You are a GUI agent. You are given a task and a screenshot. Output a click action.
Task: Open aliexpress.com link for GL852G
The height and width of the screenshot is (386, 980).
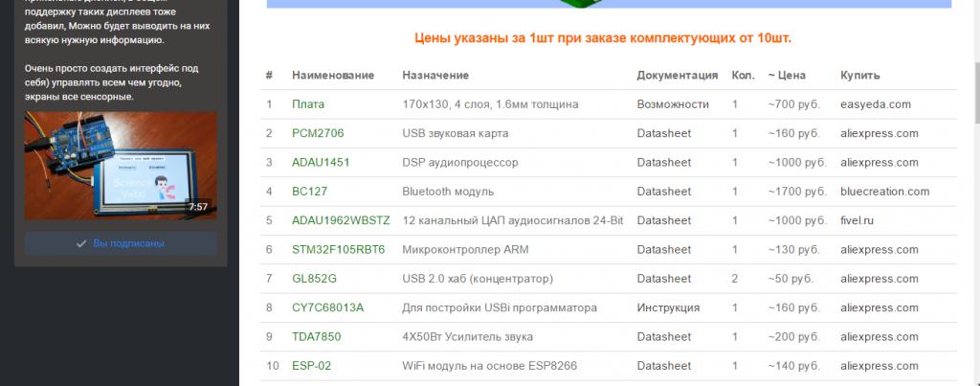(880, 279)
